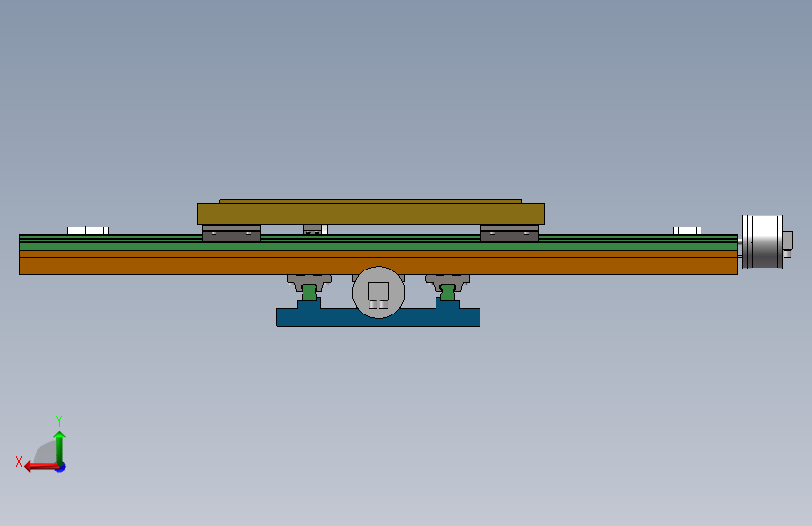812x526 pixels.
Task: Select the left small green lower rail
Action: click(x=309, y=293)
